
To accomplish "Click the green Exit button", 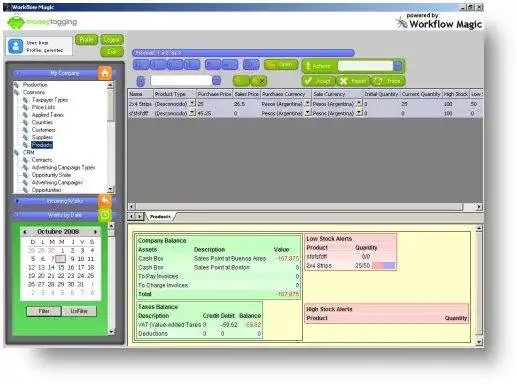I will 112,51.
